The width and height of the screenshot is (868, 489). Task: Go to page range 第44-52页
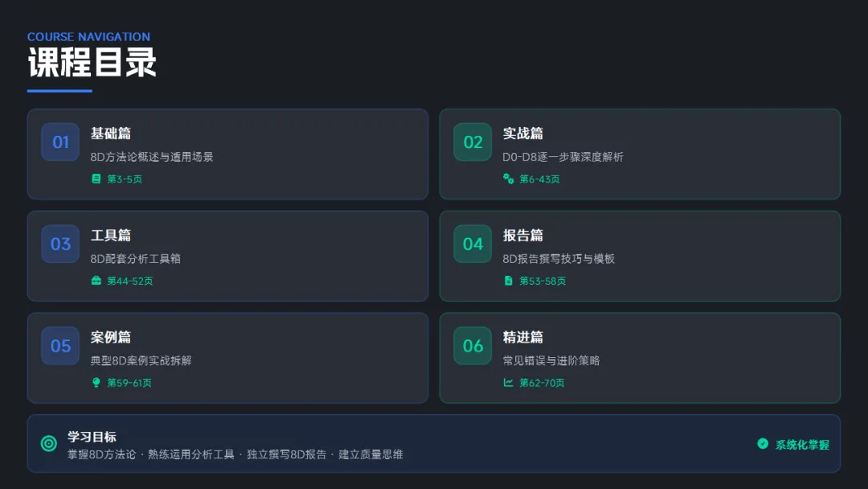click(x=130, y=281)
